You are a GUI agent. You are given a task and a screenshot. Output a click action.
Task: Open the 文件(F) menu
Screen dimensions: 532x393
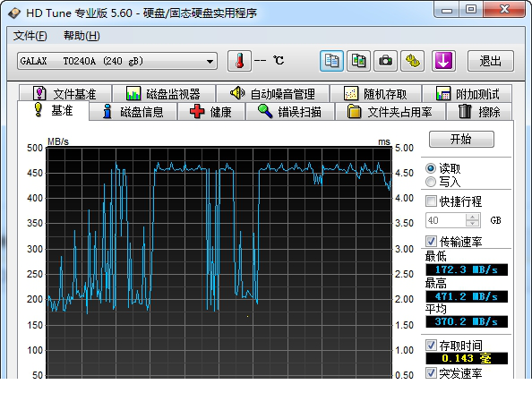(30, 36)
